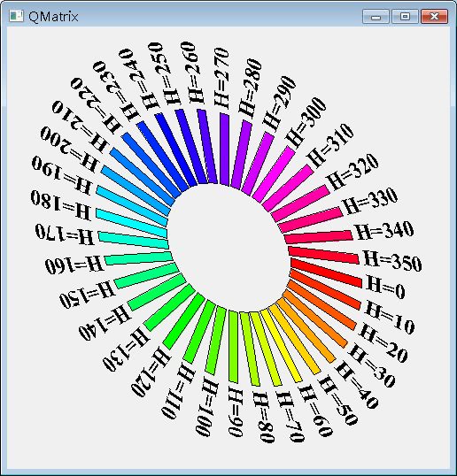Click the QMatrix window icon in title bar

point(16,16)
